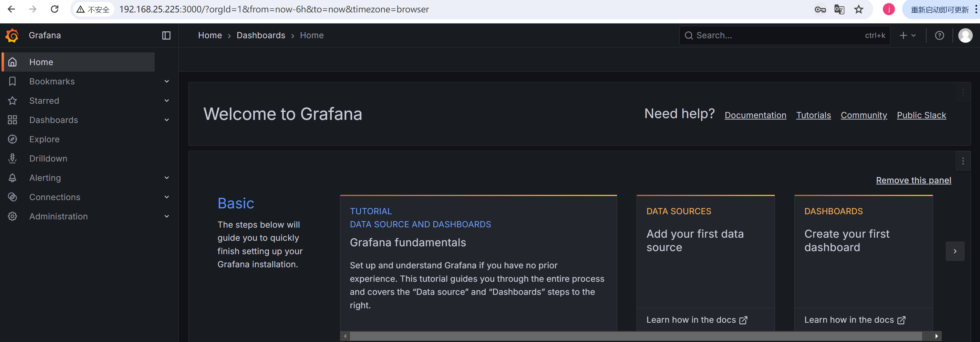Viewport: 980px width, 342px height.
Task: Open Home in the sidebar
Action: [79, 62]
